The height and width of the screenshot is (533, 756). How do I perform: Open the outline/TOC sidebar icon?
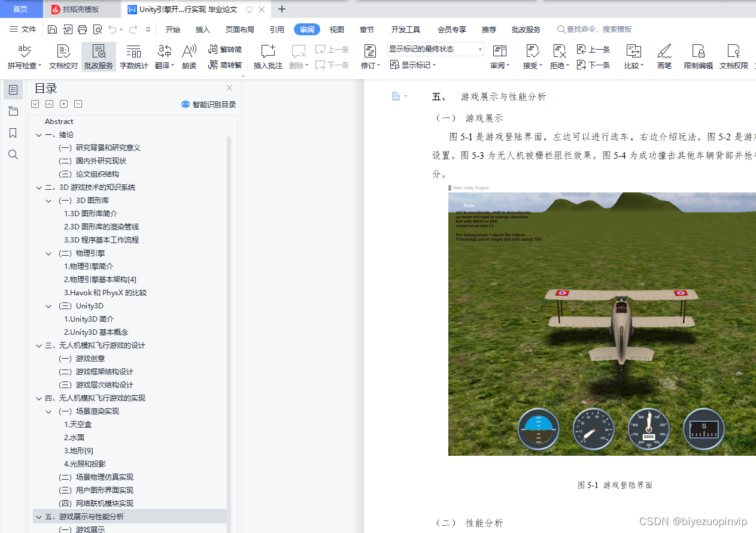click(x=13, y=90)
